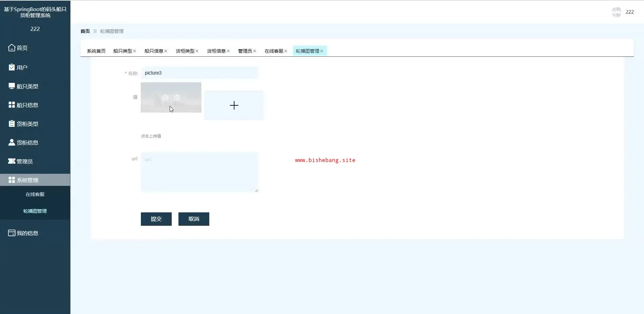Screen dimensions: 644x314
Task: Click the plus icon to upload image
Action: (x=234, y=105)
